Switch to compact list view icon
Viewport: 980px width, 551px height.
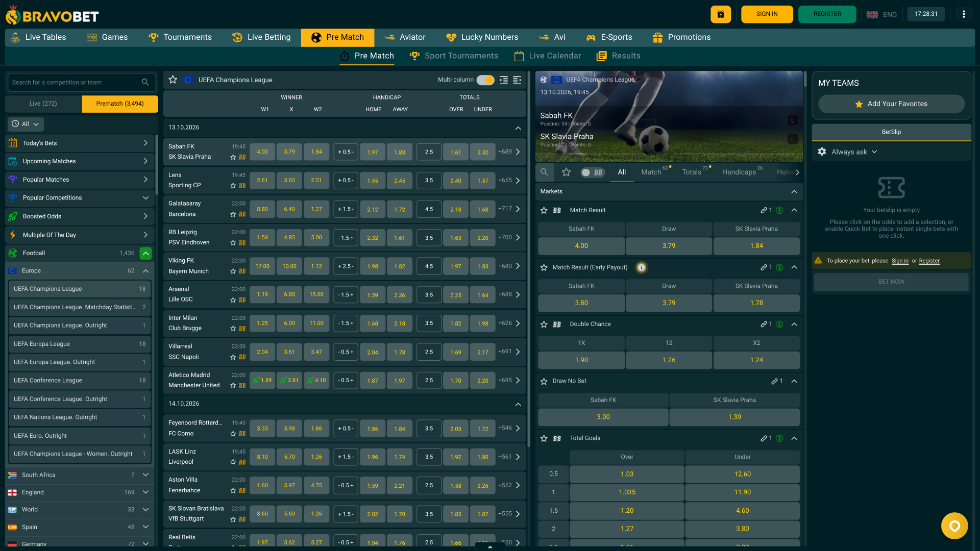point(504,80)
